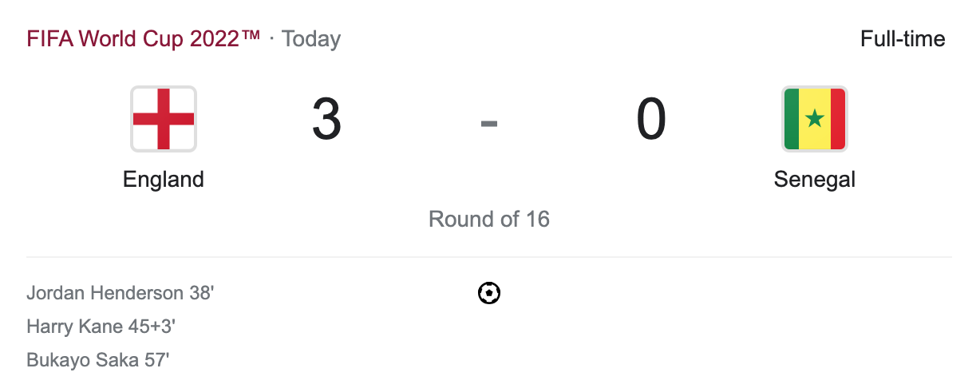Select the Senegal team name
Screen dimensions: 980x392
point(815,180)
